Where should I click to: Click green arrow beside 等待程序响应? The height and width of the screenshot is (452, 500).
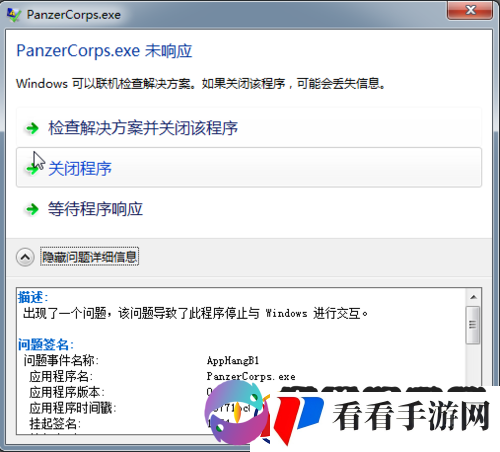(x=32, y=209)
